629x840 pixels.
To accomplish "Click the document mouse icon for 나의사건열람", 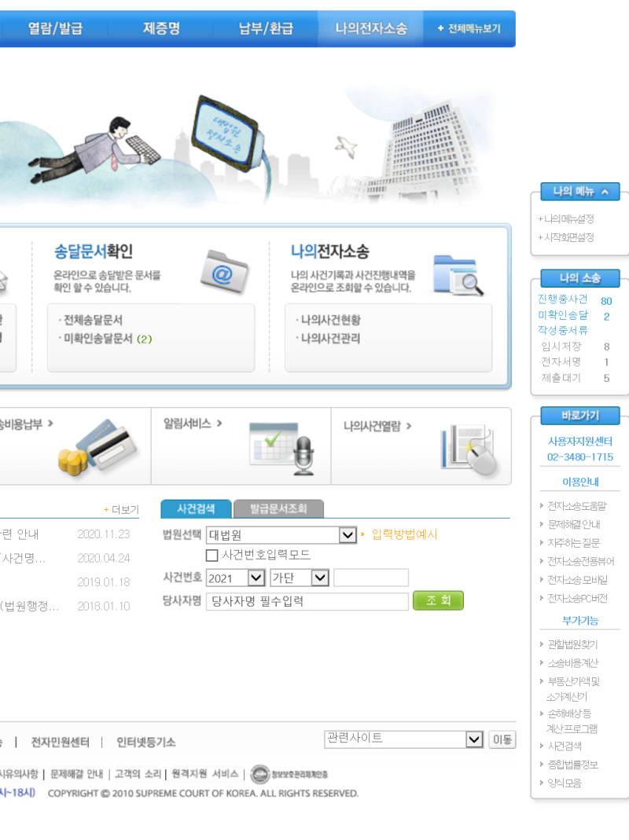I will coord(469,449).
